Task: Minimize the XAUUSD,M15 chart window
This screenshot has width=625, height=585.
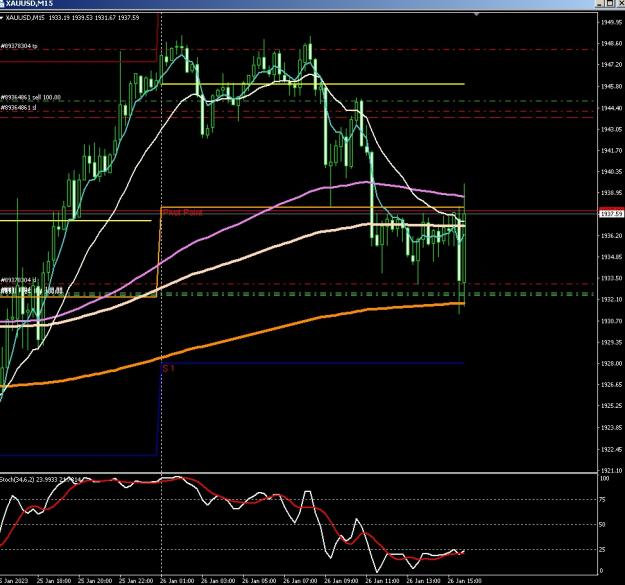Action: [600, 4]
